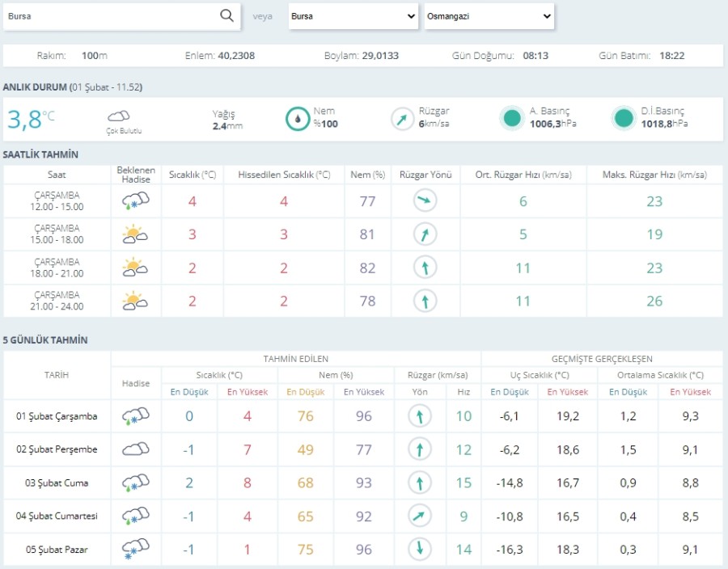Click the magnifier search icon
Image resolution: width=728 pixels, height=569 pixels.
click(x=227, y=16)
